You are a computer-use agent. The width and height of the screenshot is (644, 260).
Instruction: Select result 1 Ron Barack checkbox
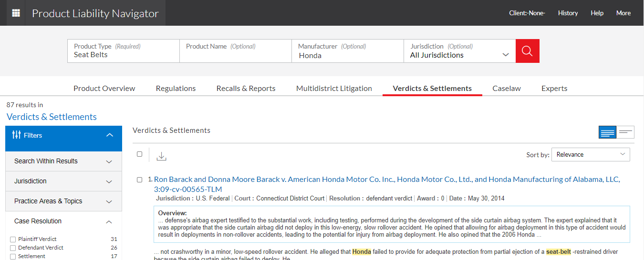click(139, 180)
